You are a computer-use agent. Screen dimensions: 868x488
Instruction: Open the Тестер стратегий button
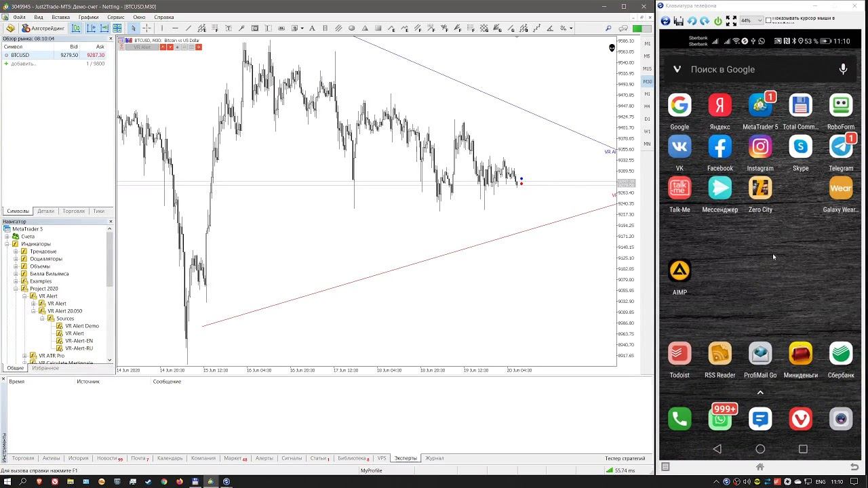tap(625, 458)
